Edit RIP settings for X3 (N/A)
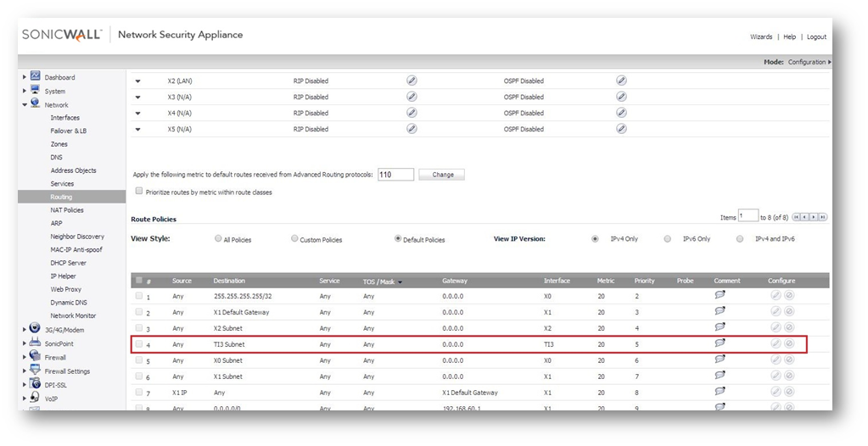 coord(412,97)
